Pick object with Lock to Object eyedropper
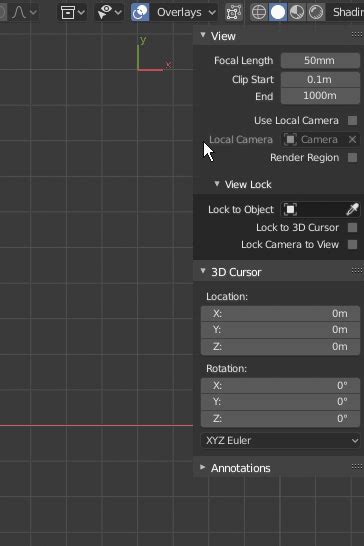Screen dimensions: 364x546 tap(352, 210)
